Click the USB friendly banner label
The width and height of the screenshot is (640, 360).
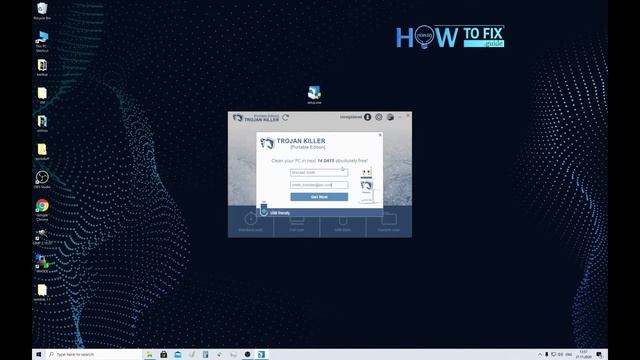coord(280,213)
